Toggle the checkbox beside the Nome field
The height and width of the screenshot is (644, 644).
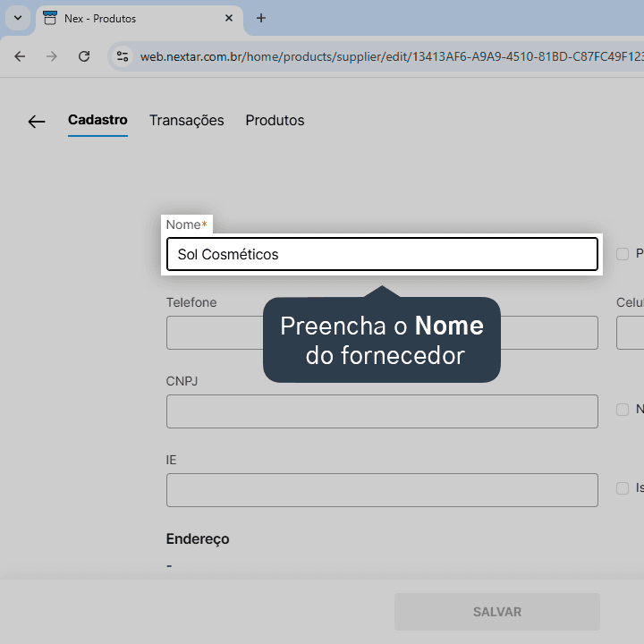pyautogui.click(x=623, y=254)
